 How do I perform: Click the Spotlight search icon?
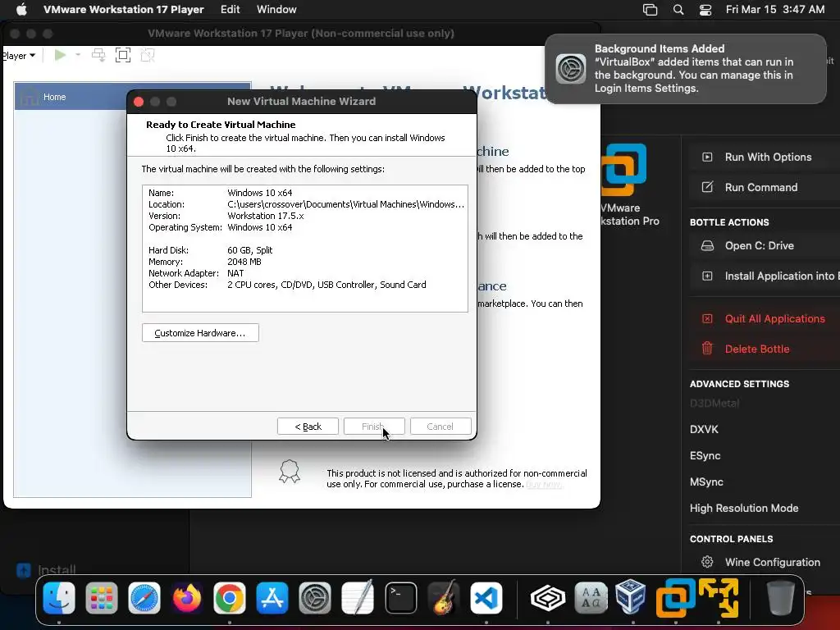pos(678,10)
